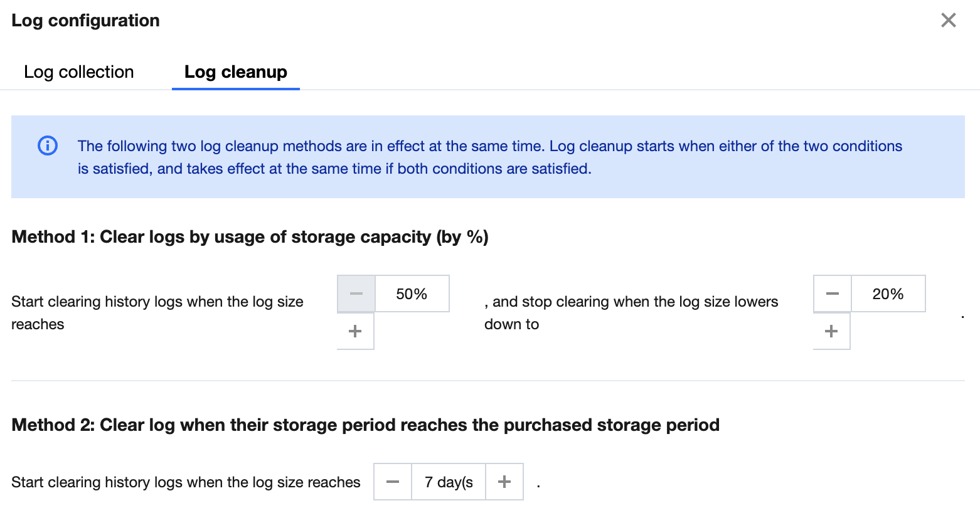Screen dimensions: 980x513
Task: Click the blue info icon in the notice banner
Action: point(48,145)
